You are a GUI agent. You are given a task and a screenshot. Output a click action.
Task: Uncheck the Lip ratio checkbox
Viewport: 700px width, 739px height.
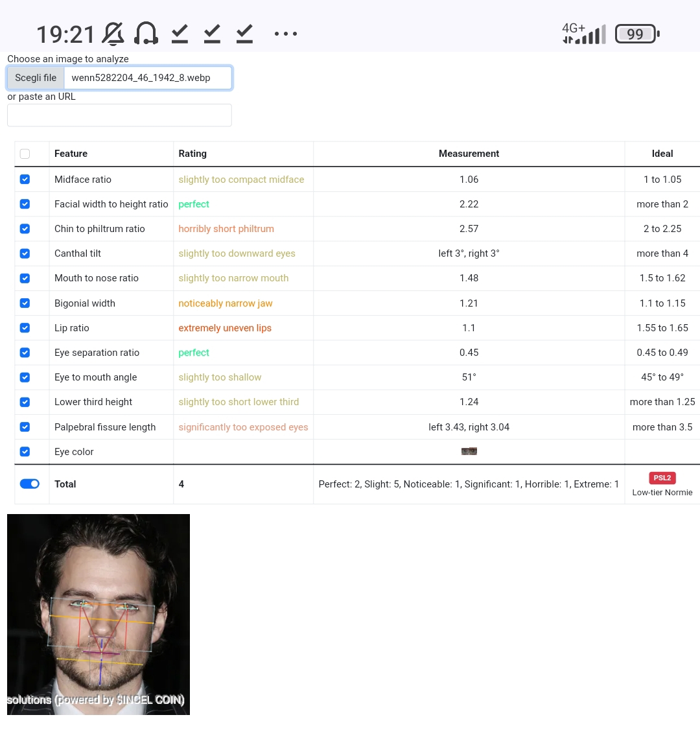point(25,327)
